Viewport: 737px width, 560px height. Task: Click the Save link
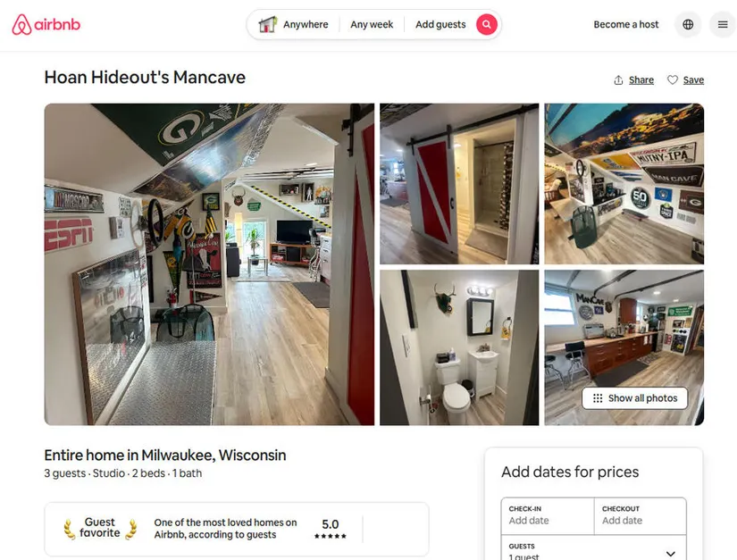(x=693, y=80)
